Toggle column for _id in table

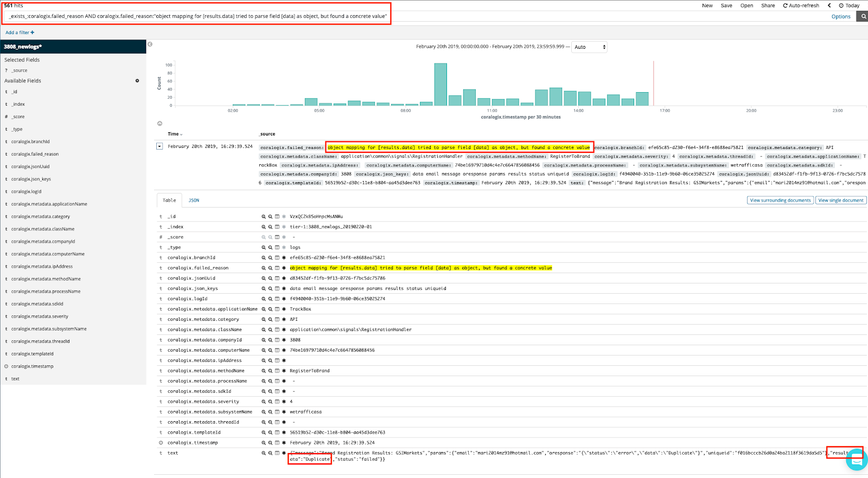[277, 217]
